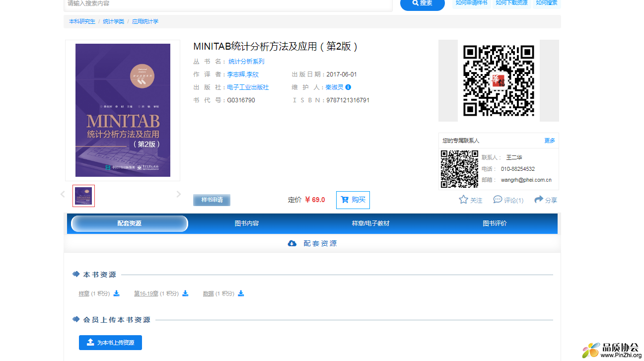Click the 样书申请 sample book button
This screenshot has height=361, width=644.
click(x=212, y=200)
